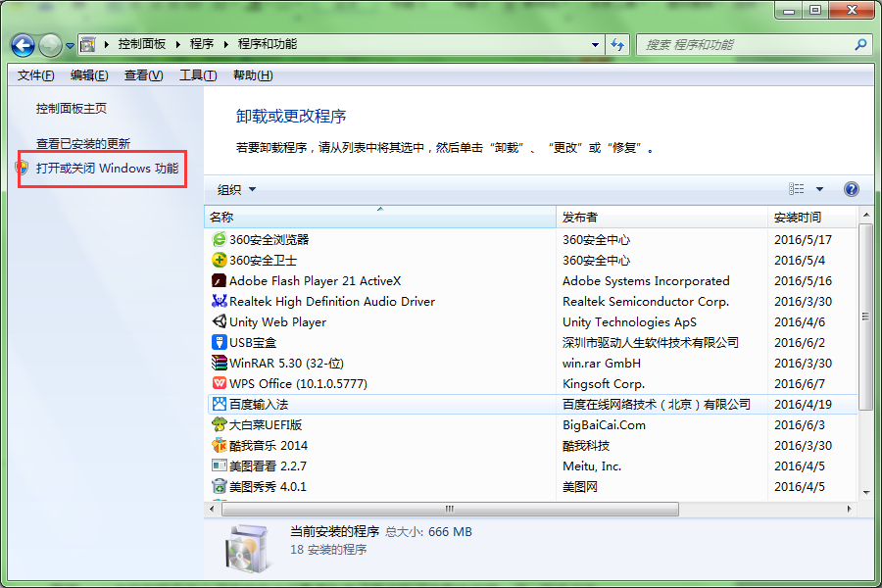Sort by the 安装时间 column header

point(812,218)
